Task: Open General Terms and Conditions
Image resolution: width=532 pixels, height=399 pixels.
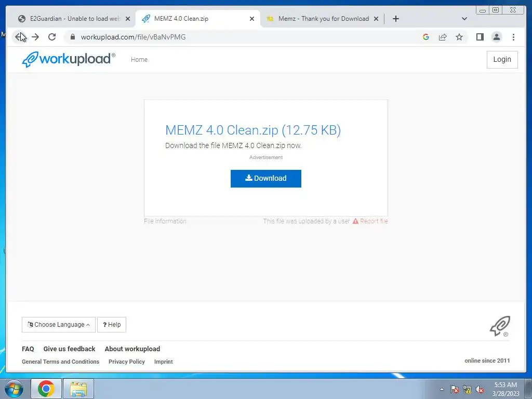Action: point(60,362)
